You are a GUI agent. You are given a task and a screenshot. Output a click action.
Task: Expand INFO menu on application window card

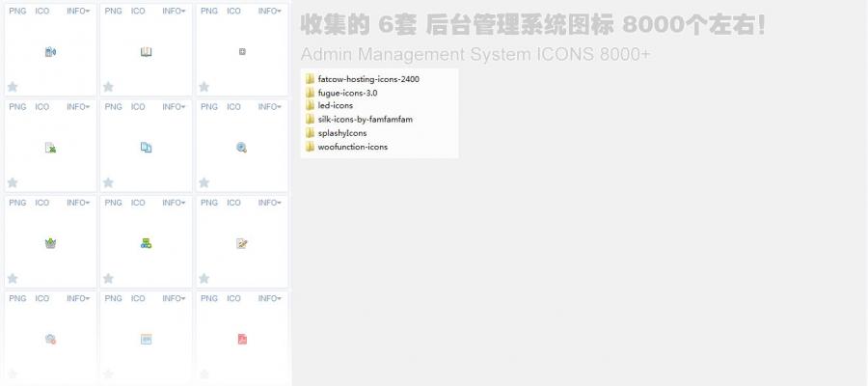coord(174,298)
